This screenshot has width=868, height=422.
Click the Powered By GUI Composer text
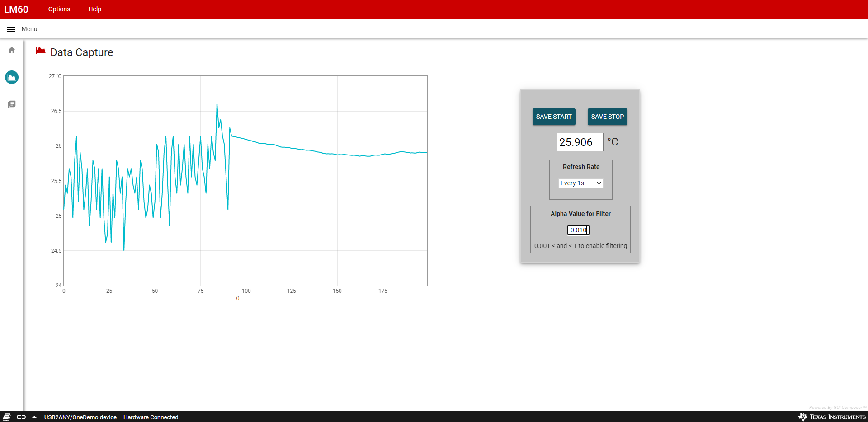837,407
